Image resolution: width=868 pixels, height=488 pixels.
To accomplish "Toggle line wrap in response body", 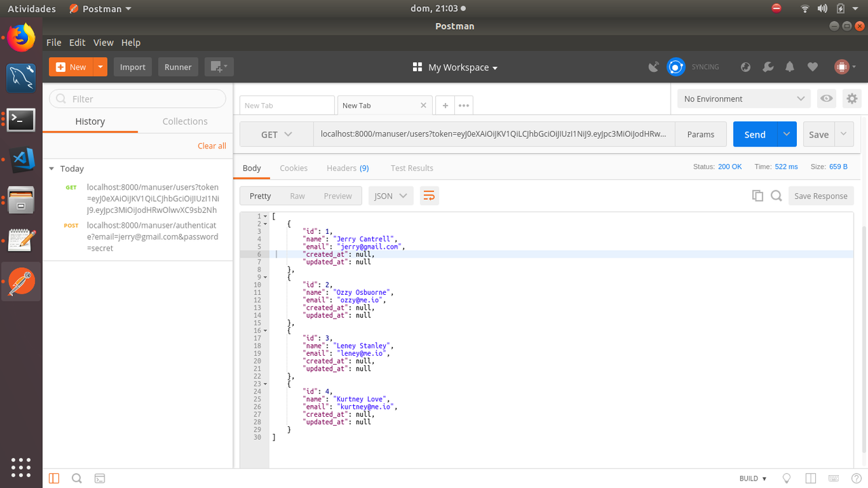I will (429, 196).
